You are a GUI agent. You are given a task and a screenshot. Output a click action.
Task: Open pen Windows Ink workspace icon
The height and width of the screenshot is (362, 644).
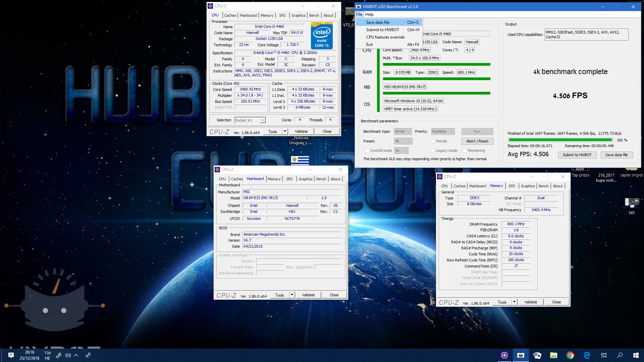tap(58, 355)
